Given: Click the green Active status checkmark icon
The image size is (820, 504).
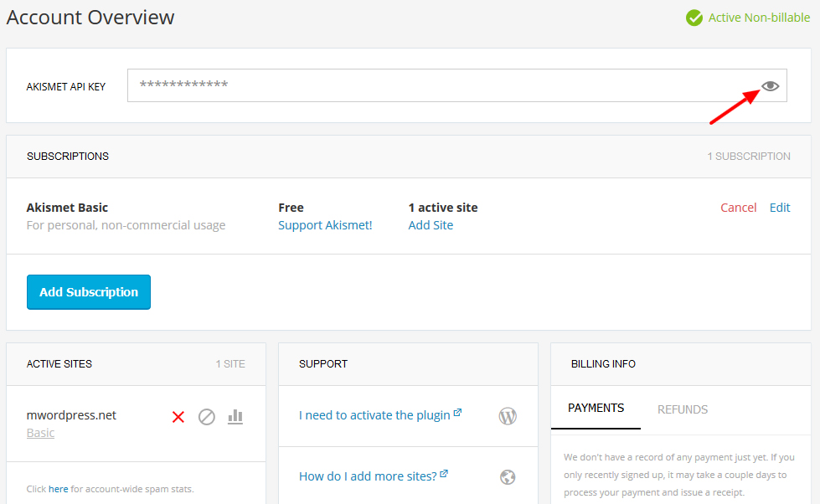Looking at the screenshot, I should pos(694,18).
